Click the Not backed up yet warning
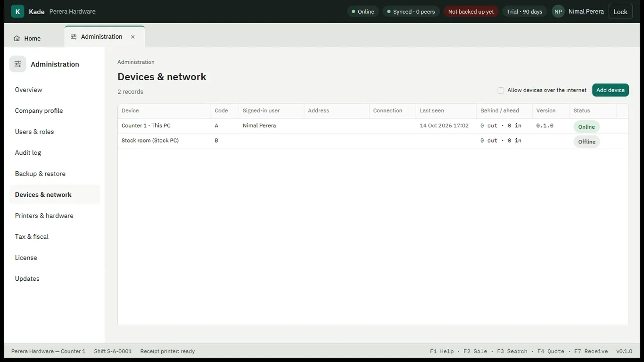The width and height of the screenshot is (644, 362). pos(471,11)
